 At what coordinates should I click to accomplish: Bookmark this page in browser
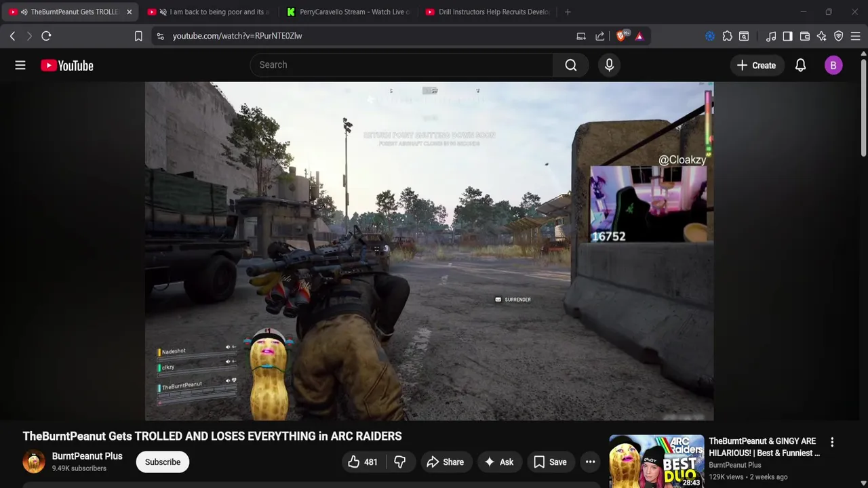pyautogui.click(x=138, y=36)
